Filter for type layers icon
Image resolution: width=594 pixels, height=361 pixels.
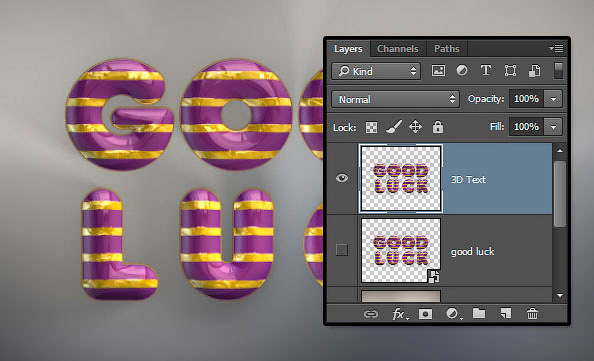[x=486, y=71]
